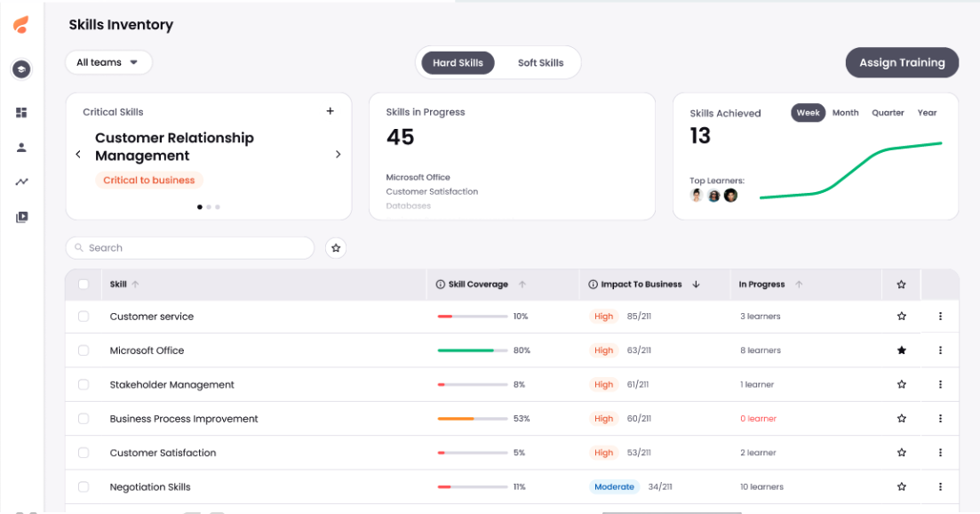Check the Stakeholder Management row checkbox
Screen dimensions: 980x514
pos(84,384)
